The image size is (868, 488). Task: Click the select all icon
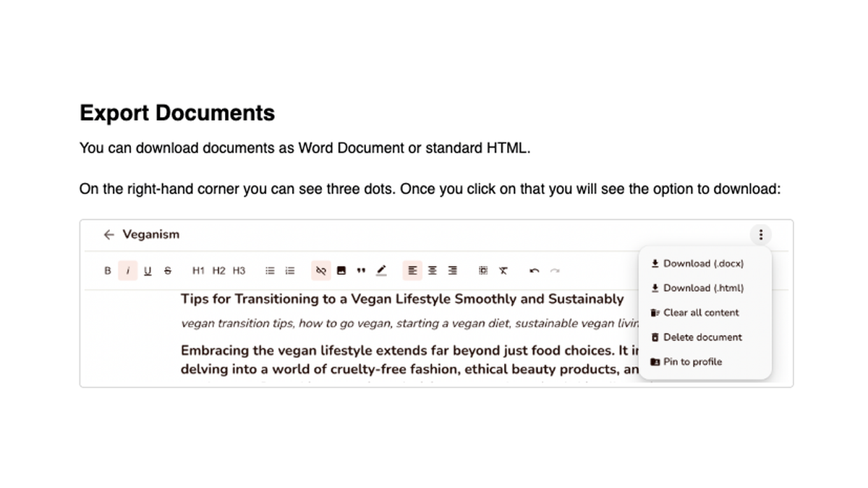pos(483,270)
